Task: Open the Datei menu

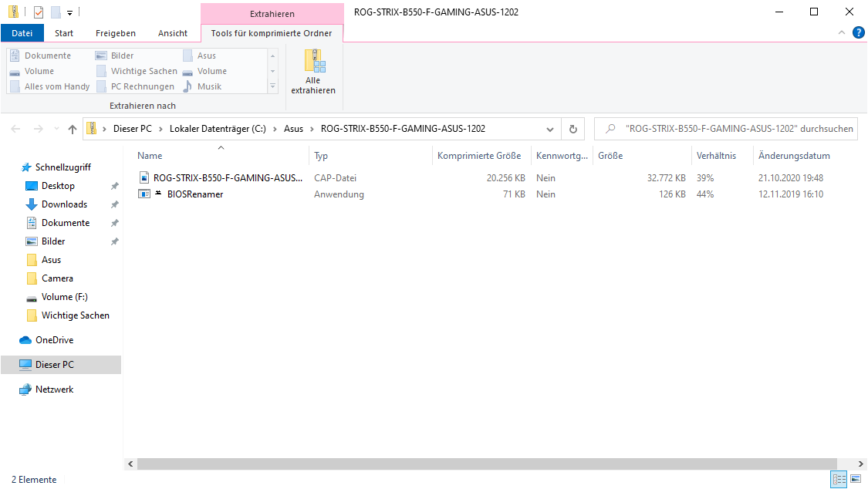Action: (x=22, y=33)
